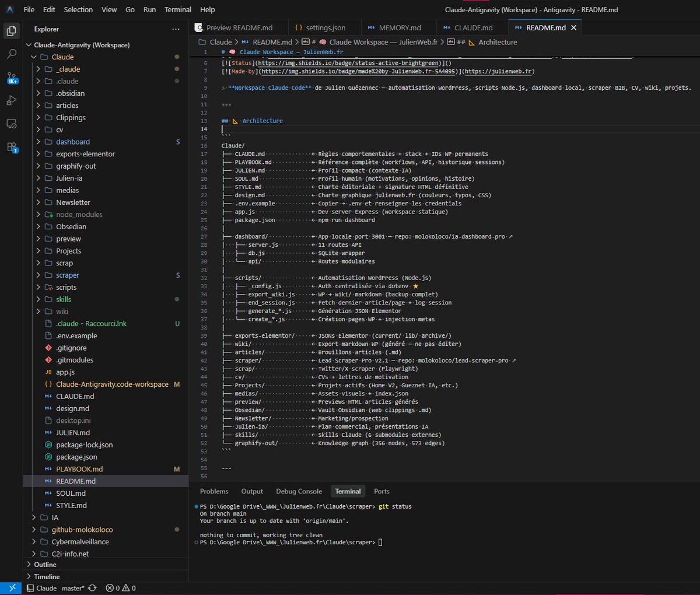This screenshot has height=595, width=700.
Task: Click README.md in the editor breadcrumb
Action: 272,42
